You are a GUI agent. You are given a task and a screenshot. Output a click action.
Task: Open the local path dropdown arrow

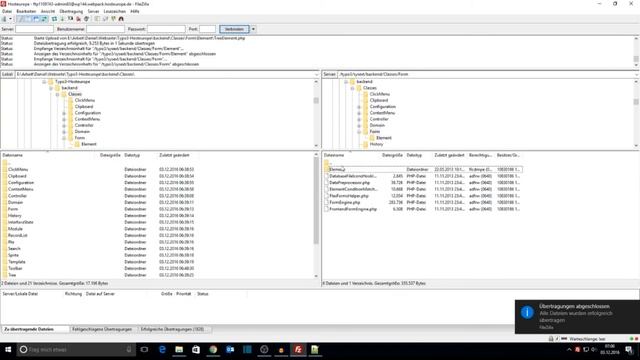point(317,74)
